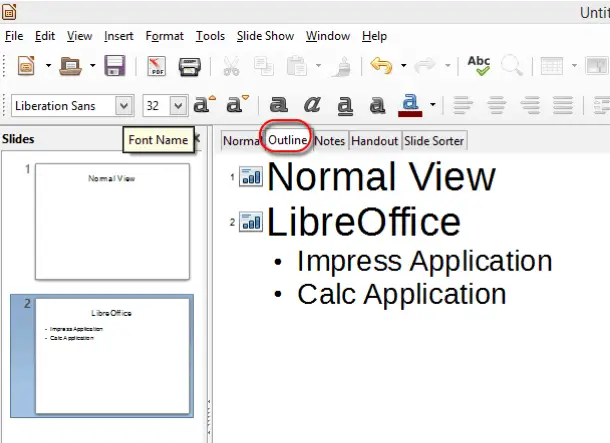Apply the dark red font color

coord(410,105)
